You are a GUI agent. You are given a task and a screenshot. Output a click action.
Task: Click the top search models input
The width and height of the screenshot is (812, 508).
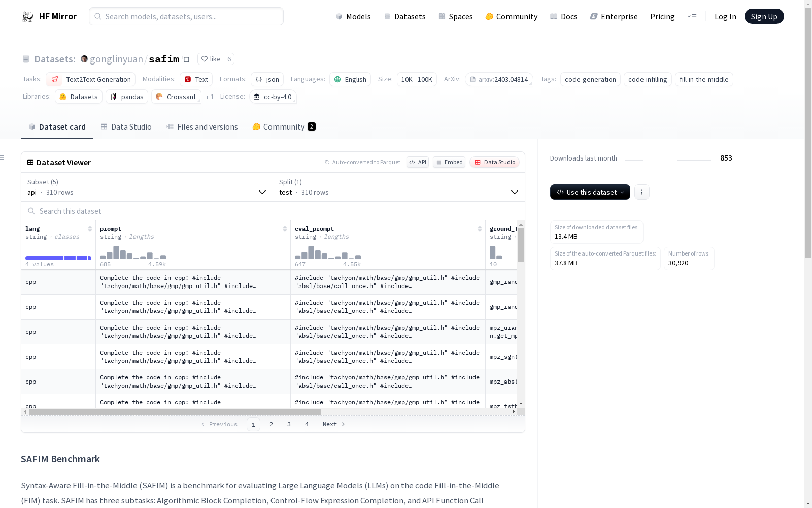(x=186, y=16)
